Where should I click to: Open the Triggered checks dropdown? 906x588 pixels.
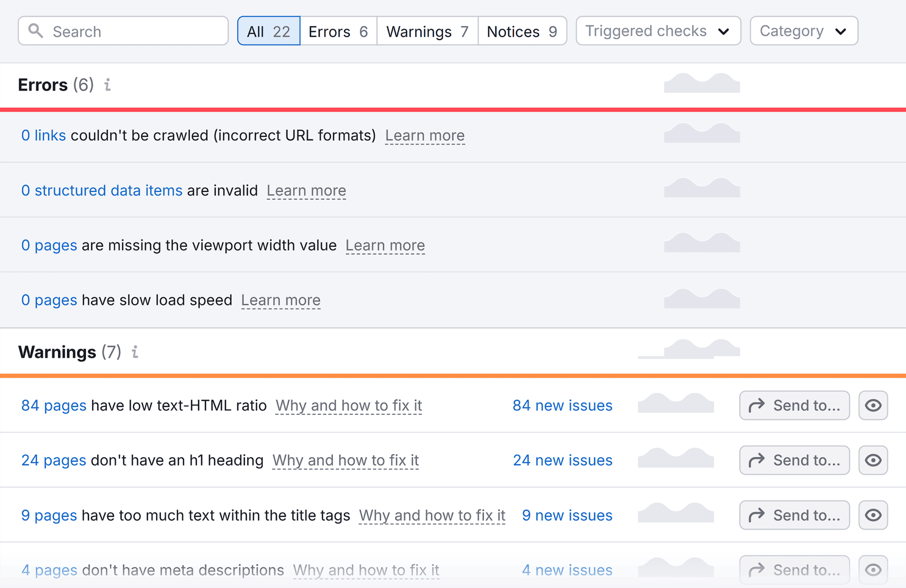658,31
